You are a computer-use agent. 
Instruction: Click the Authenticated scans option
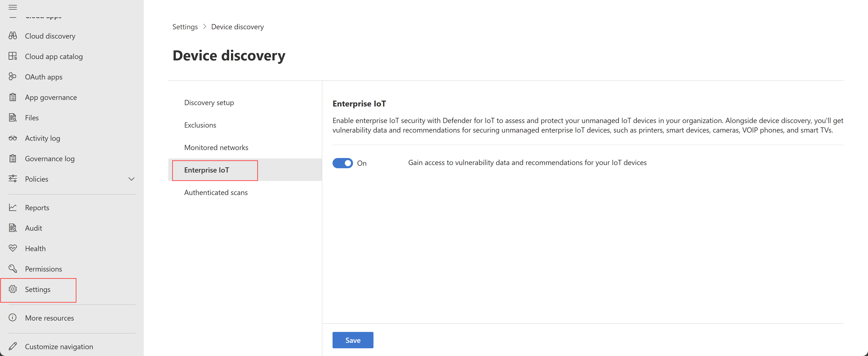tap(216, 192)
